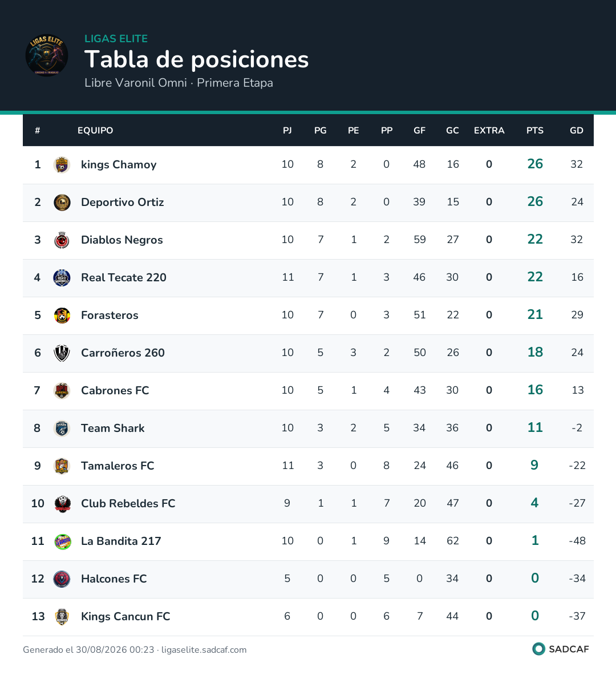Screen dimensions: 616x679
Task: Click the Team Shark crest
Action: pyautogui.click(x=62, y=429)
